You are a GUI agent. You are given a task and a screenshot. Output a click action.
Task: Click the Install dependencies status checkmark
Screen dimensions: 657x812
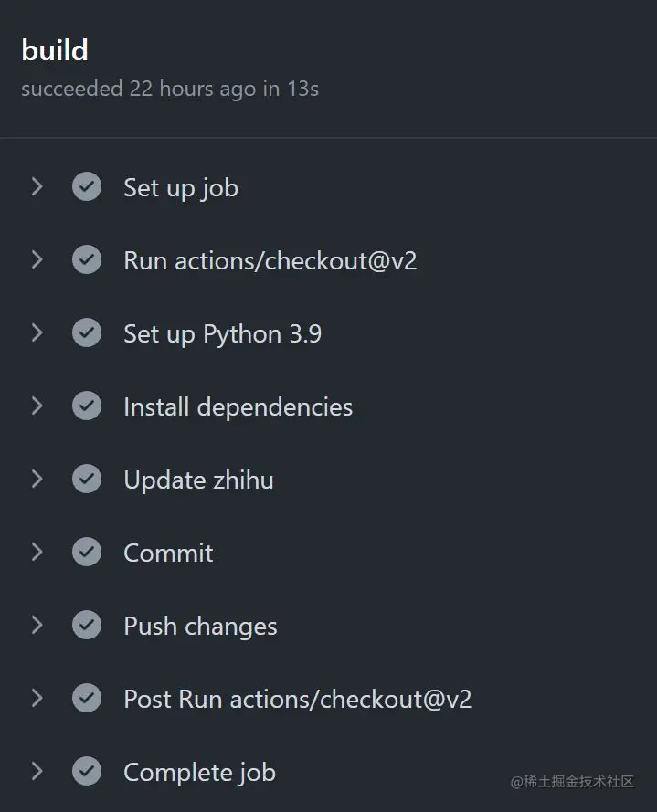87,406
